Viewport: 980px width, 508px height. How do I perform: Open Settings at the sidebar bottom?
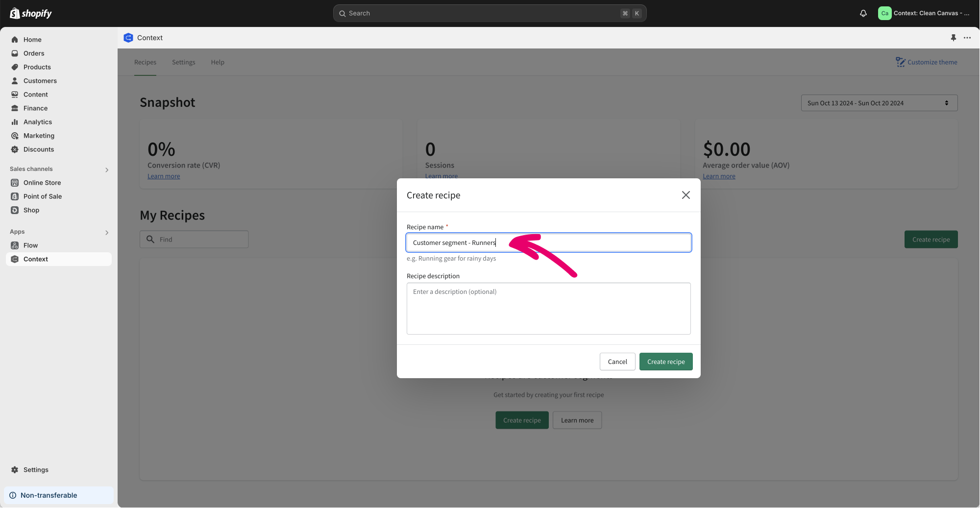tap(36, 470)
